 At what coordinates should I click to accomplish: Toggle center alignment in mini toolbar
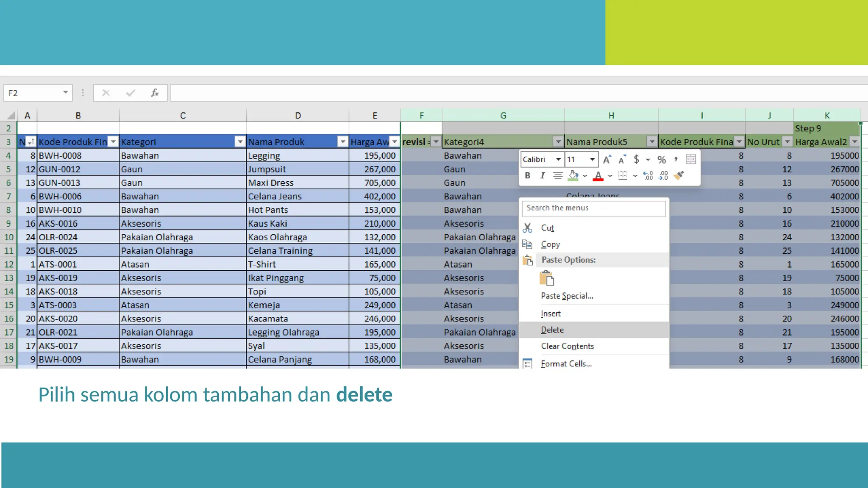558,175
